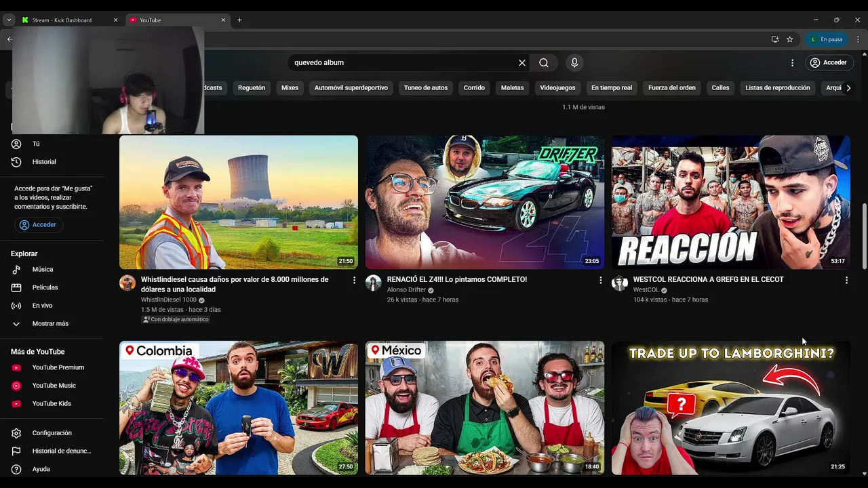Click the page vertical scrollbar thumb
Viewport: 868px width, 488px height.
pyautogui.click(x=864, y=235)
